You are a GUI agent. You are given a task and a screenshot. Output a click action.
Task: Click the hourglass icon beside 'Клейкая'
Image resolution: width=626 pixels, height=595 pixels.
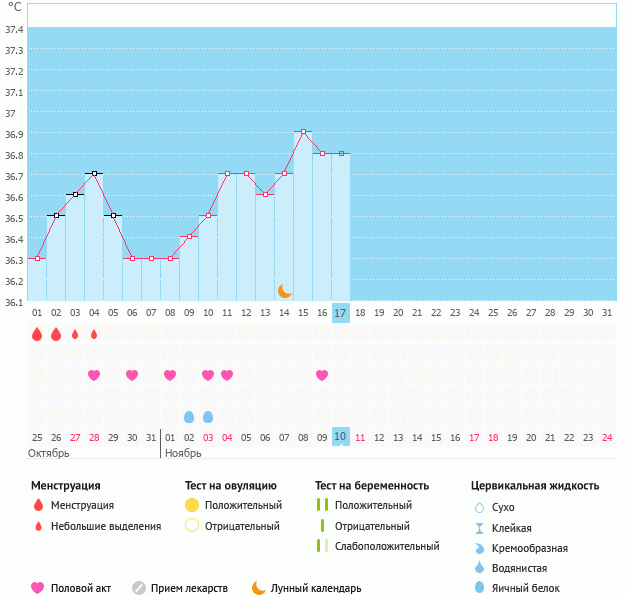coord(479,528)
